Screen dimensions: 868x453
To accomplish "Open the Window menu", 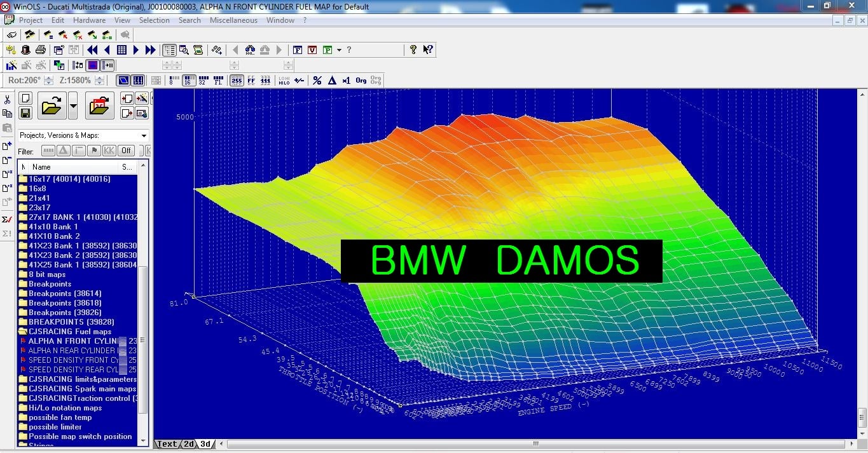I will [x=280, y=20].
